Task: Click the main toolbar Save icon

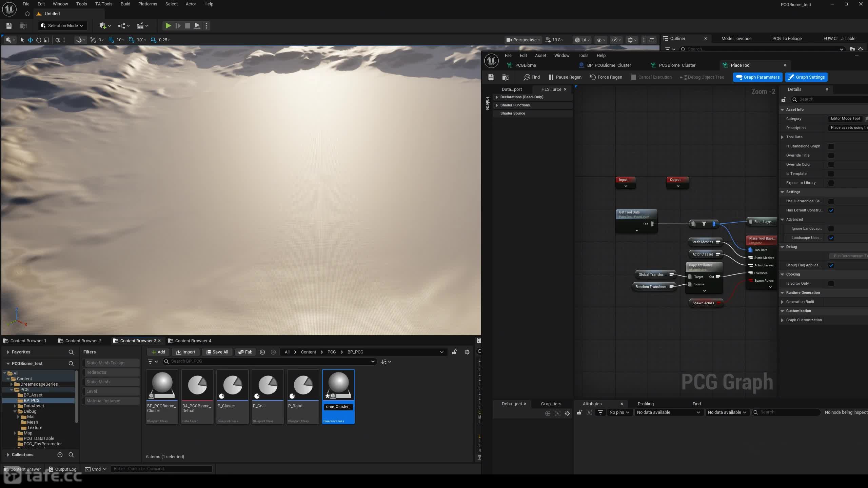Action: point(9,26)
